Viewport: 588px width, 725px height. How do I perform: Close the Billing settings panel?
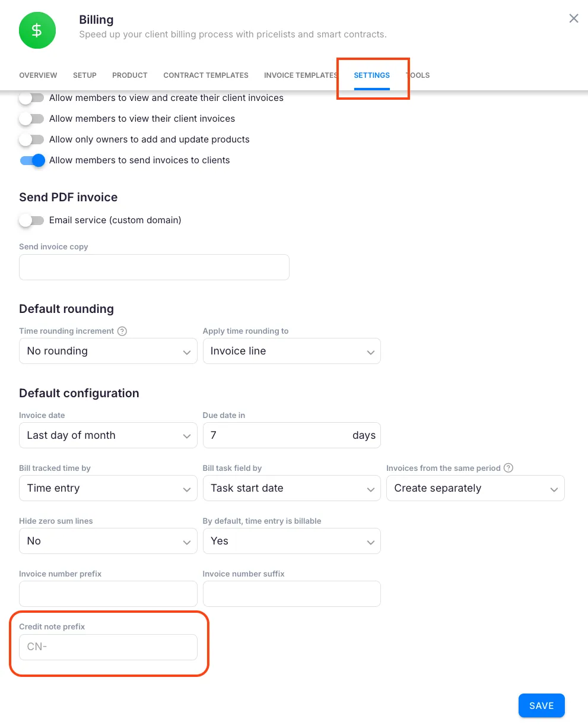point(574,18)
